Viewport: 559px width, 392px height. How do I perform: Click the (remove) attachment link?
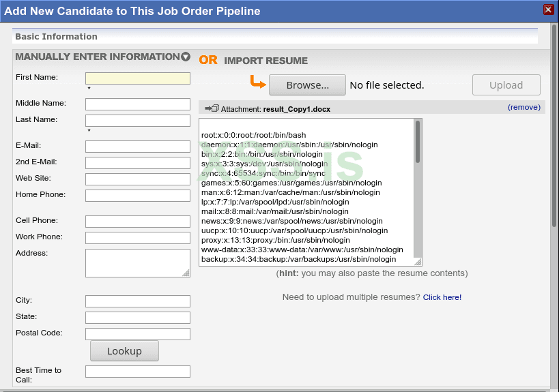click(524, 107)
